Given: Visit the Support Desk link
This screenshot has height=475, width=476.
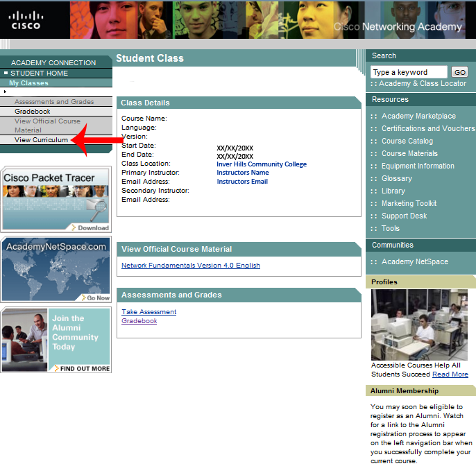Looking at the screenshot, I should 404,216.
